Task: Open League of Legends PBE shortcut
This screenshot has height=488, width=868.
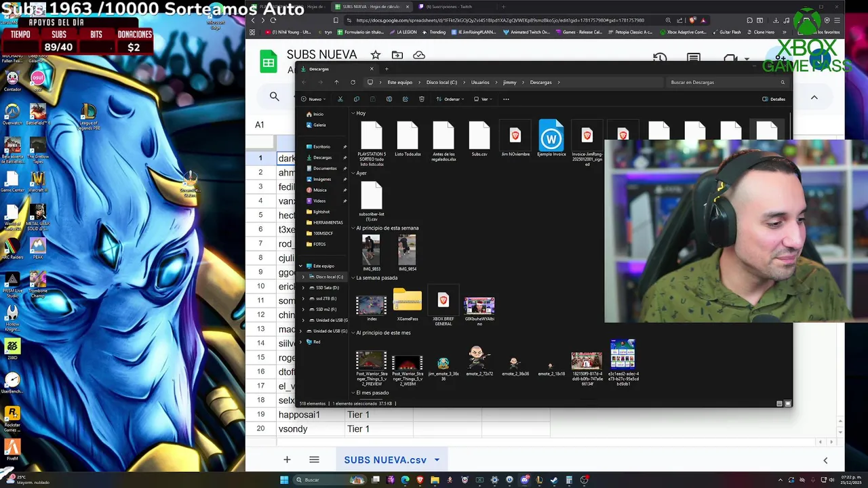Action: coord(89,117)
